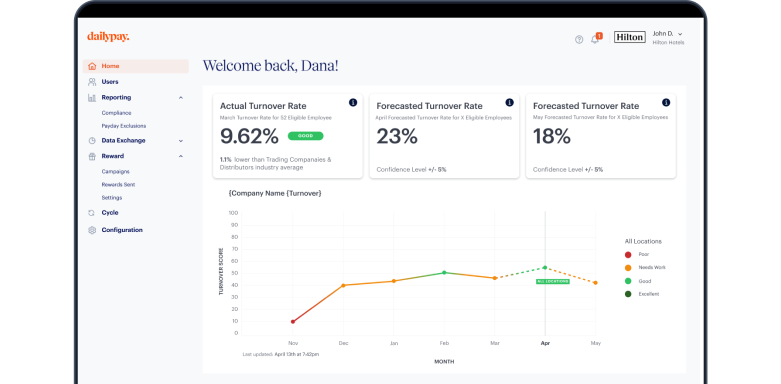Open Payday Exclusions report link
The image size is (781, 384).
pos(124,126)
